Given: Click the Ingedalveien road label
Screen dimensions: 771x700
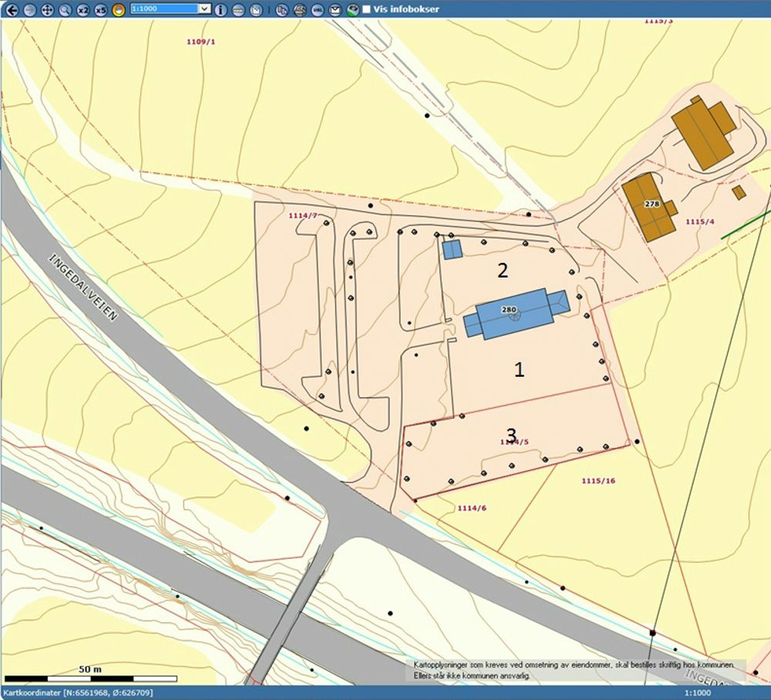Looking at the screenshot, I should (x=82, y=287).
